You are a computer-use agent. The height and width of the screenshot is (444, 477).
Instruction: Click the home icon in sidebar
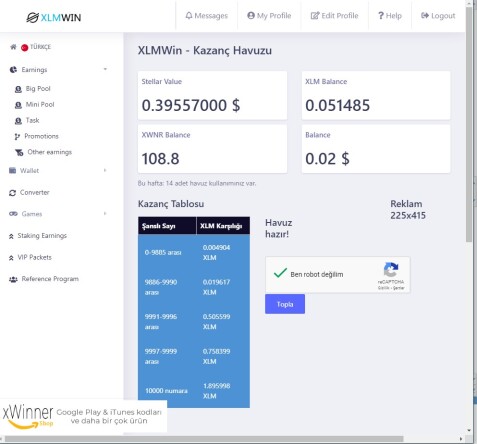click(13, 47)
